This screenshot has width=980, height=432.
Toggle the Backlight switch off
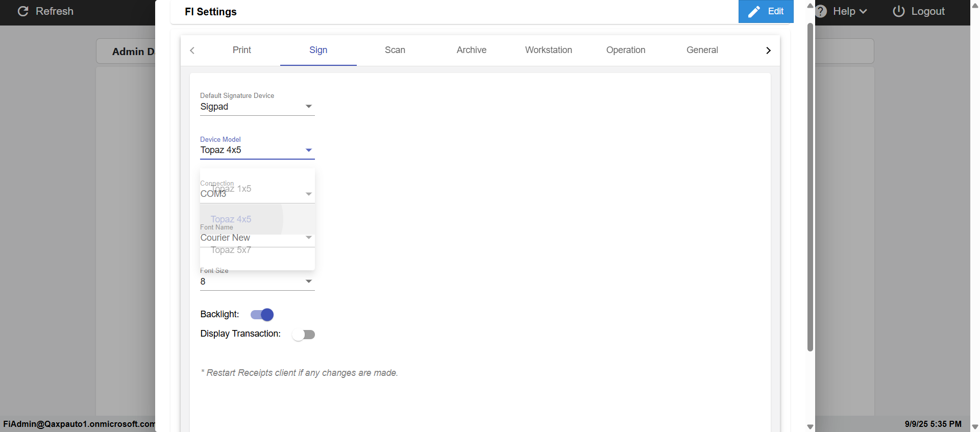point(262,315)
